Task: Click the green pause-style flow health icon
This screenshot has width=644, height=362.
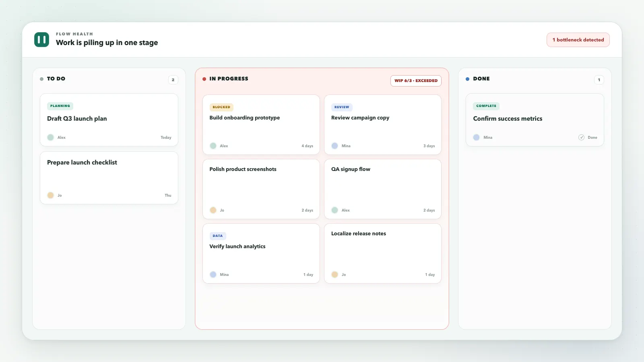Action: point(41,39)
